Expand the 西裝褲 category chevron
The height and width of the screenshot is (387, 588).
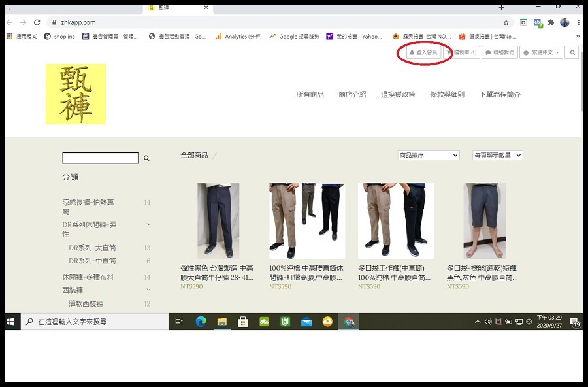point(148,288)
